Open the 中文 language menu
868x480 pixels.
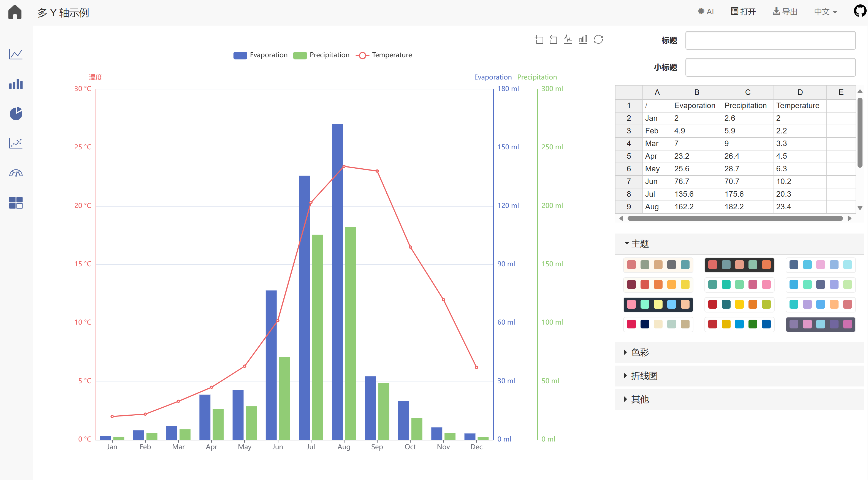pyautogui.click(x=825, y=12)
